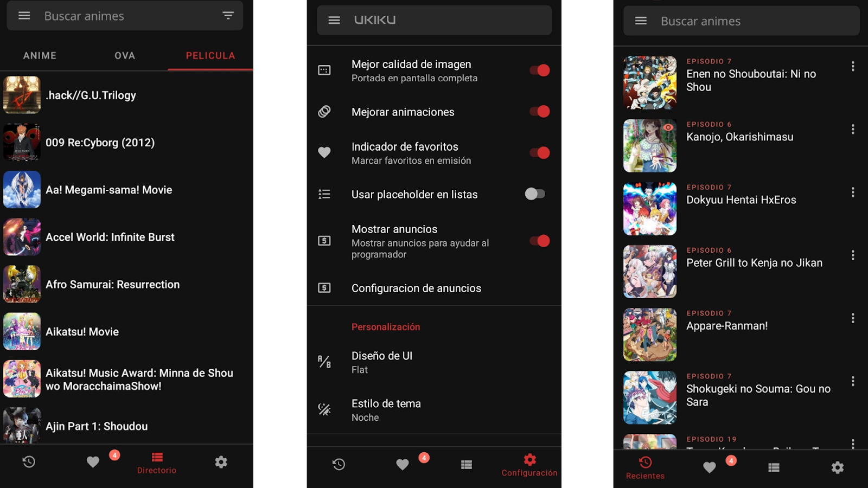Open the Afro Samurai: Resurrection thumbnail
Viewport: 868px width, 488px height.
point(22,284)
